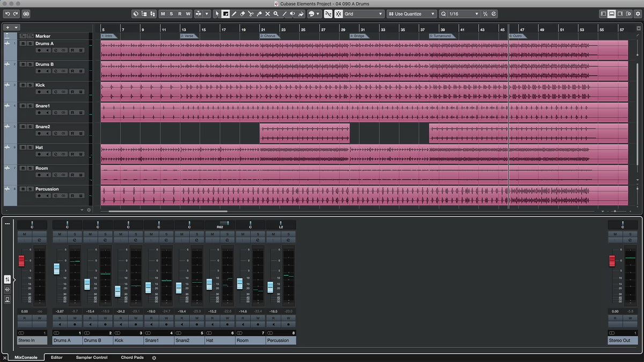Screen dimensions: 644x362
Task: Enable Write automation on Hat channel
Action: point(227,318)
